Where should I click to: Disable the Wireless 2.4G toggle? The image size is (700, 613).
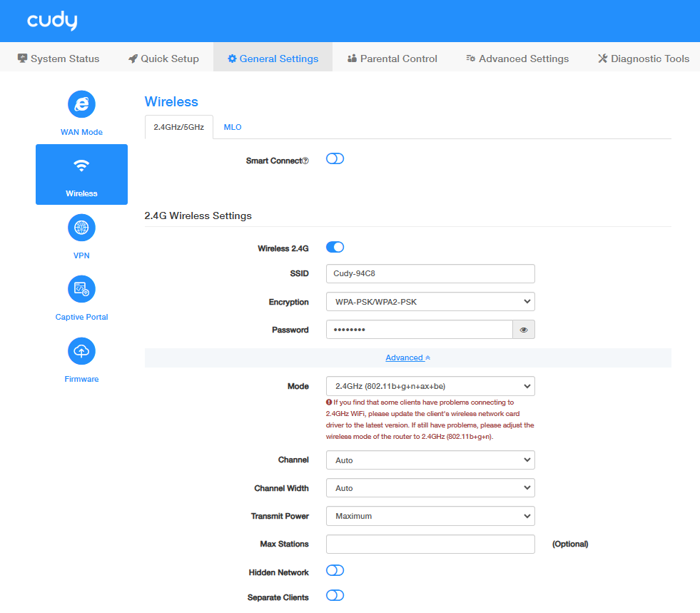[335, 248]
